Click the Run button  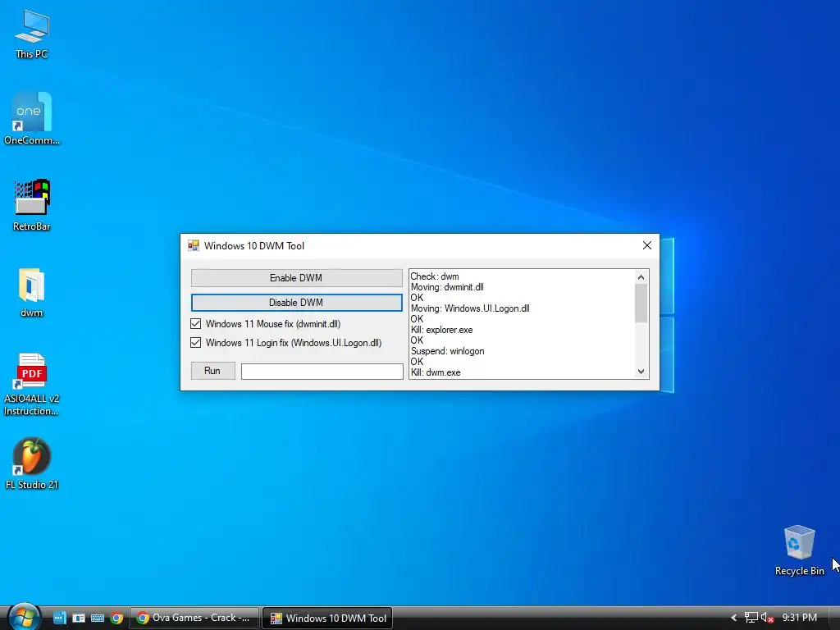[x=212, y=371]
